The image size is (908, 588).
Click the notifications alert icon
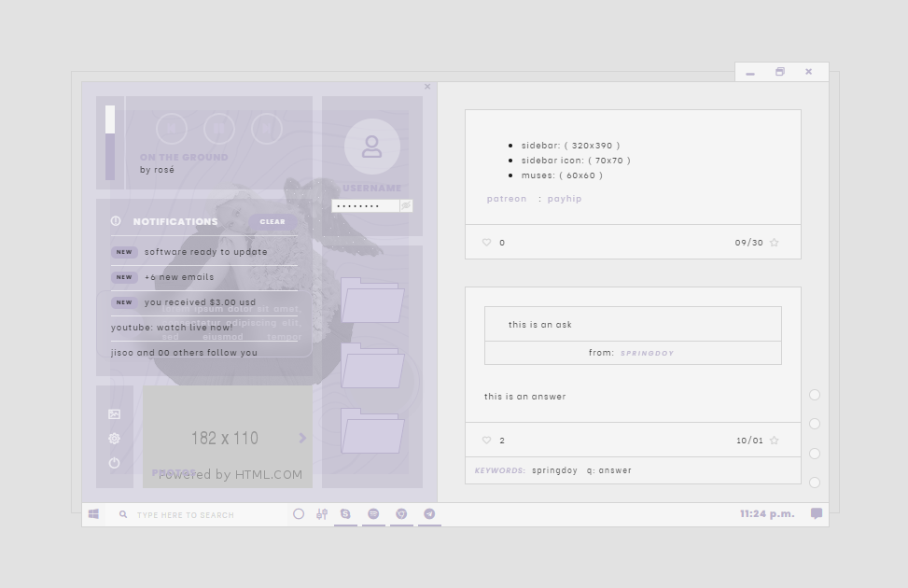coord(116,220)
